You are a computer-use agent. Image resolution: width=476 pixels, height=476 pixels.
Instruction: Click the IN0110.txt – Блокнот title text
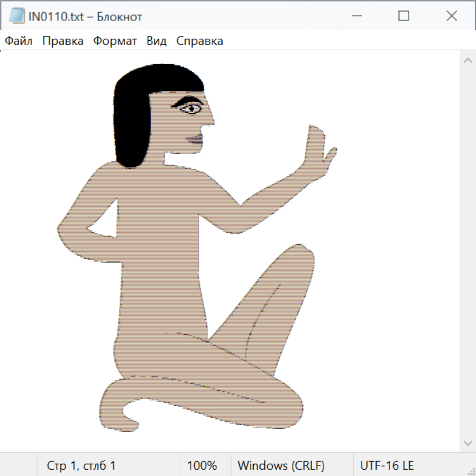pos(85,17)
